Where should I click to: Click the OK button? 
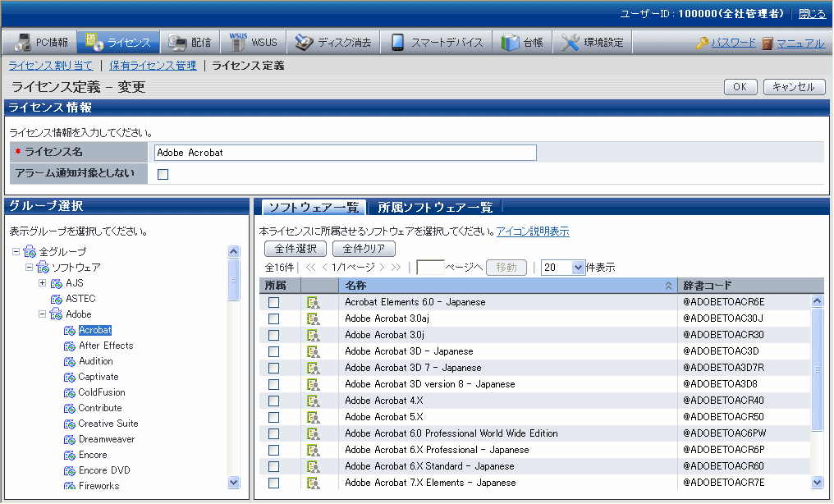pyautogui.click(x=740, y=87)
